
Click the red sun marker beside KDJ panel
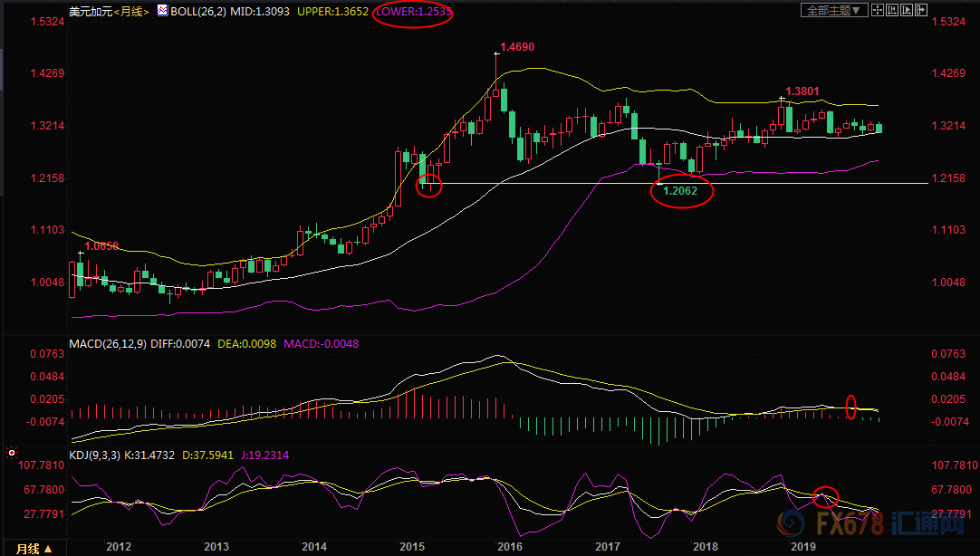[x=11, y=451]
